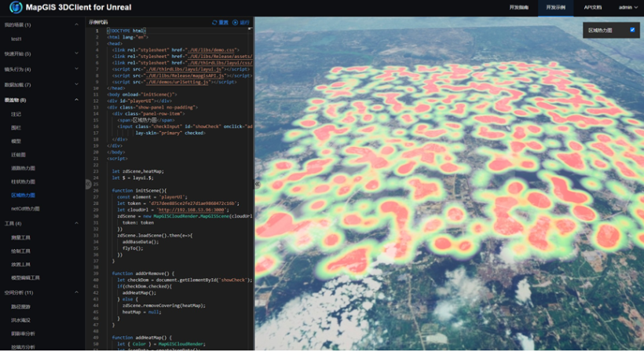Click the reset (重置) icon in code panel
The height and width of the screenshot is (352, 644).
214,22
